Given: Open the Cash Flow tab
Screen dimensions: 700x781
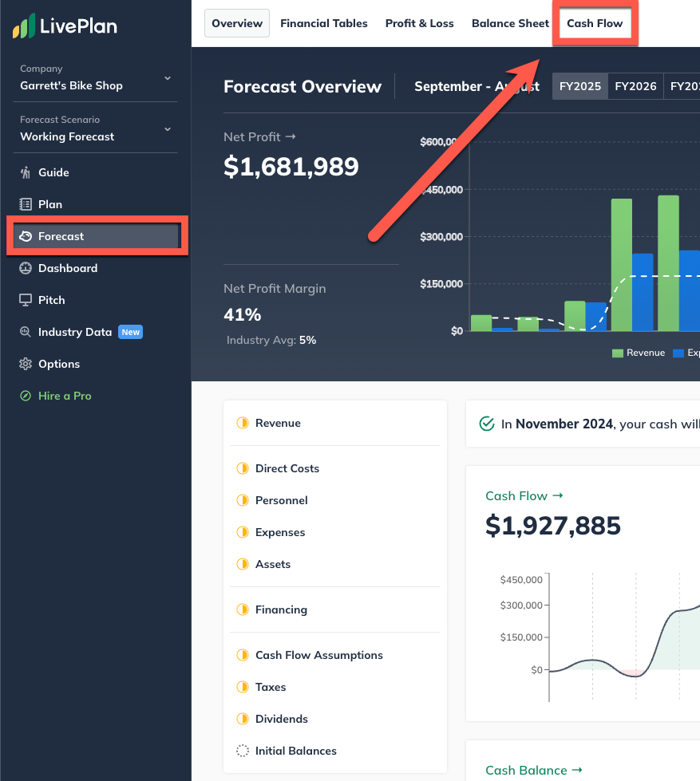Looking at the screenshot, I should pyautogui.click(x=595, y=23).
